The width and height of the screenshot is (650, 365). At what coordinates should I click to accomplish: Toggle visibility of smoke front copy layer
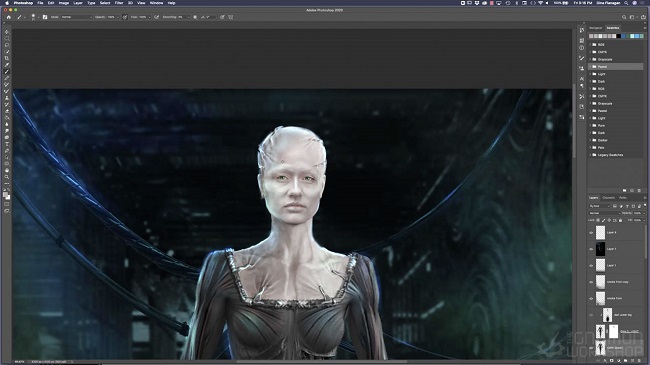[x=591, y=282]
